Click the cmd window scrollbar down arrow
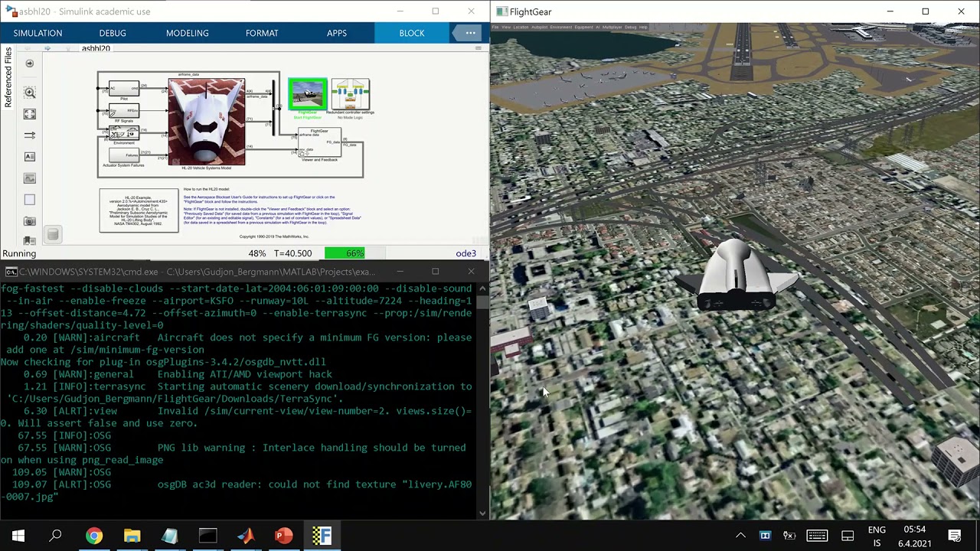 [482, 514]
